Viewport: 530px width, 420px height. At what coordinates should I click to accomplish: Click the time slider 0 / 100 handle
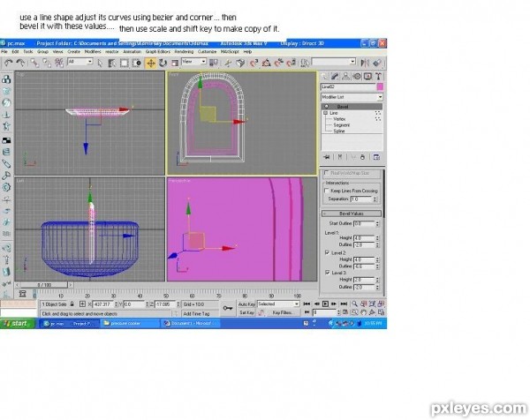pyautogui.click(x=44, y=285)
